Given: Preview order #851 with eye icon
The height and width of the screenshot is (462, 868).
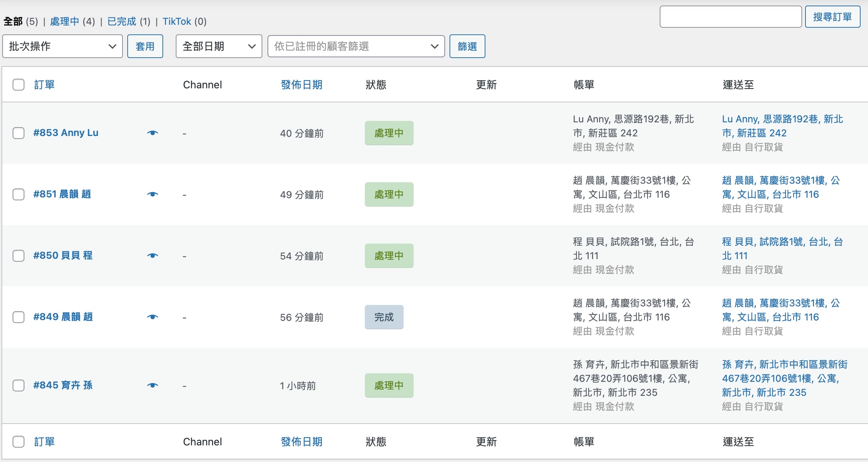Looking at the screenshot, I should click(x=152, y=194).
